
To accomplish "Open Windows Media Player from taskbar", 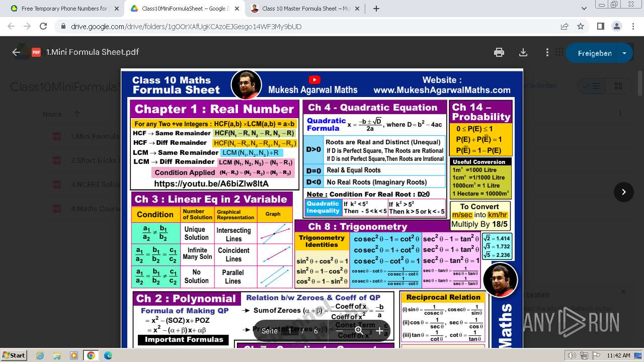I will pos(74,355).
